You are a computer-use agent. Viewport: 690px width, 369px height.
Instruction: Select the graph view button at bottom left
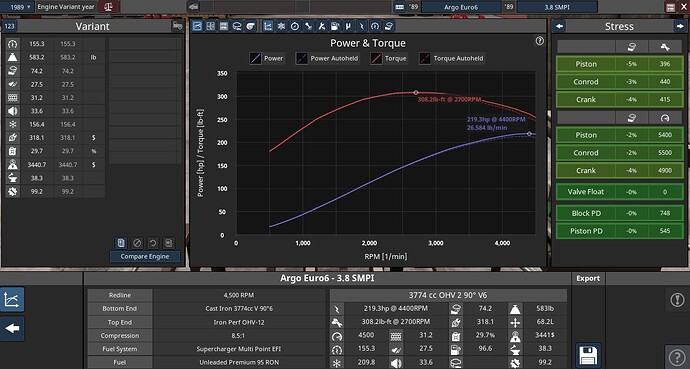click(12, 300)
